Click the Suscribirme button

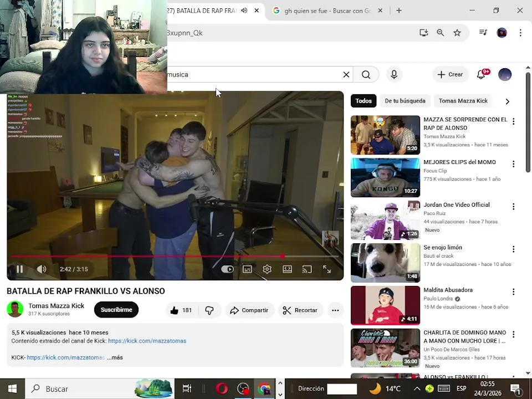point(116,310)
